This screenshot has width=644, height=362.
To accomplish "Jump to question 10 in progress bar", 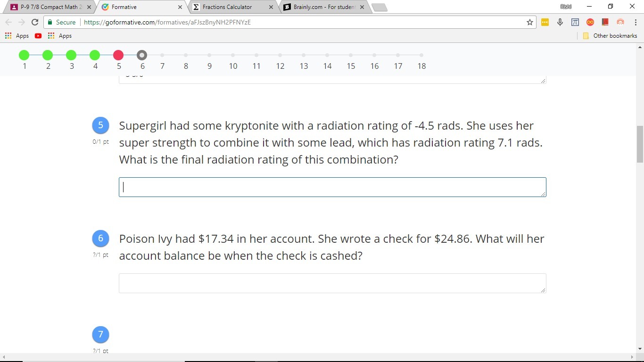I will click(x=233, y=56).
